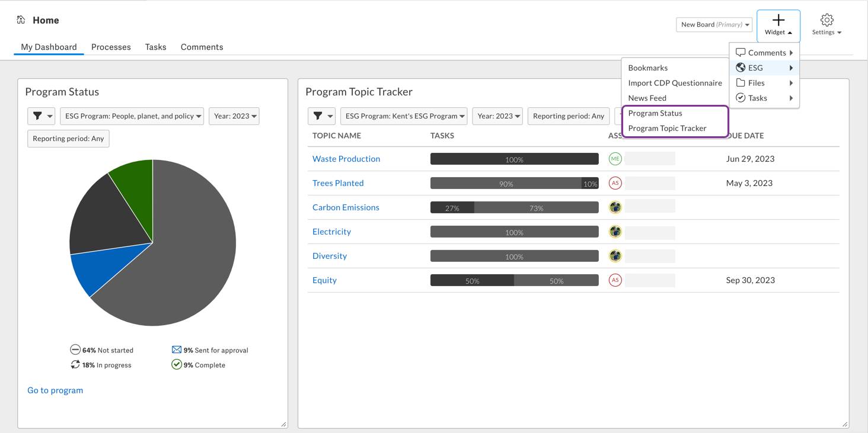This screenshot has height=433, width=868.
Task: Click the ME assignee avatar on Waste Production
Action: point(615,158)
